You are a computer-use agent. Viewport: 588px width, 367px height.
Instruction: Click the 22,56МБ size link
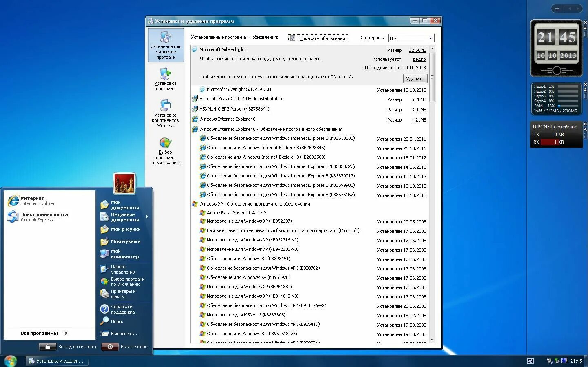point(417,50)
